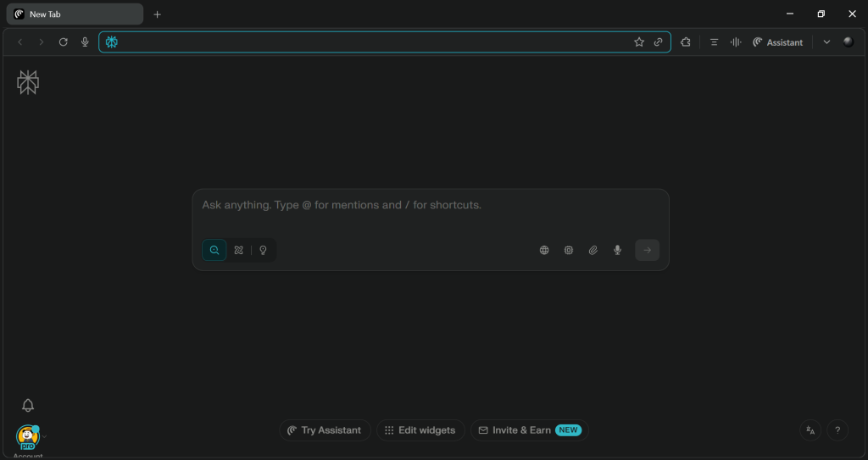Image resolution: width=868 pixels, height=460 pixels.
Task: Focus the Ask anything input field
Action: click(431, 206)
